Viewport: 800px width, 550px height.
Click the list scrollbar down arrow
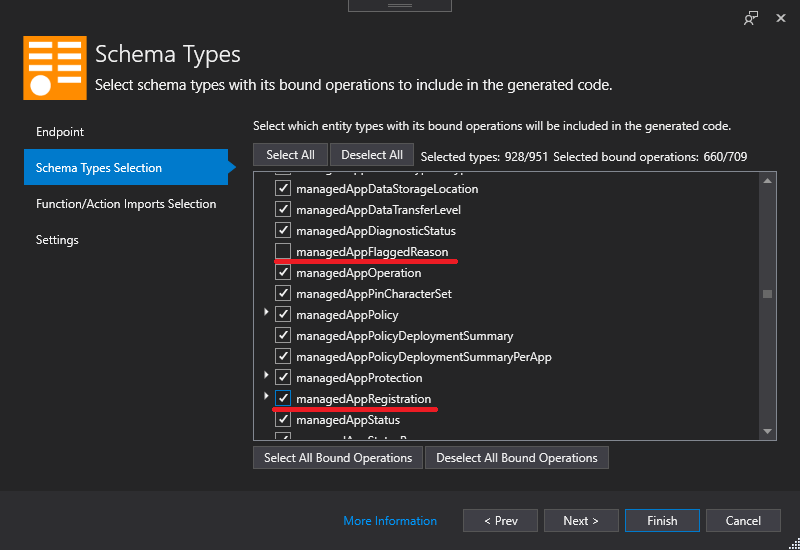click(767, 431)
